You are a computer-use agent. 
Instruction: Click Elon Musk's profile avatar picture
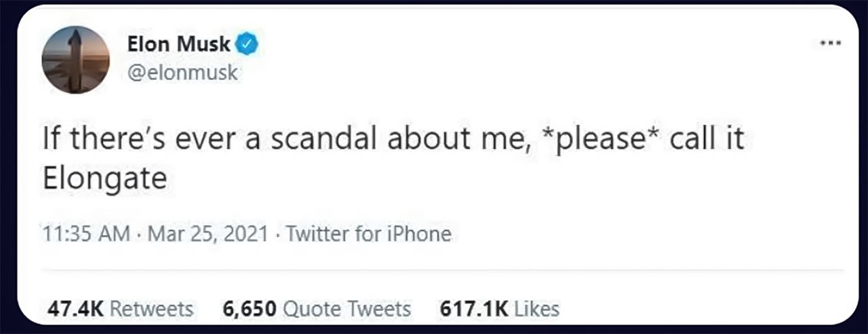pos(75,59)
